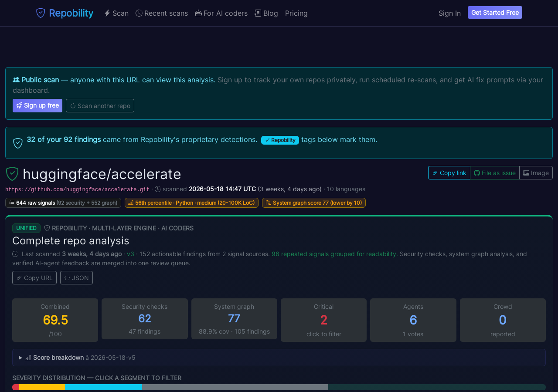Click the bar chart icon in 56th percentile badge
The height and width of the screenshot is (392, 558).
point(131,203)
